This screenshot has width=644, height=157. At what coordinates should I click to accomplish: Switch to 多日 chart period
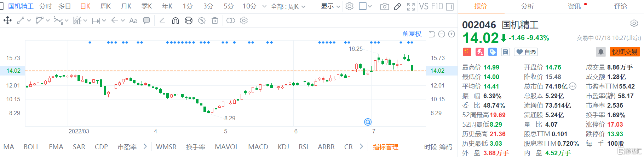click(x=65, y=6)
